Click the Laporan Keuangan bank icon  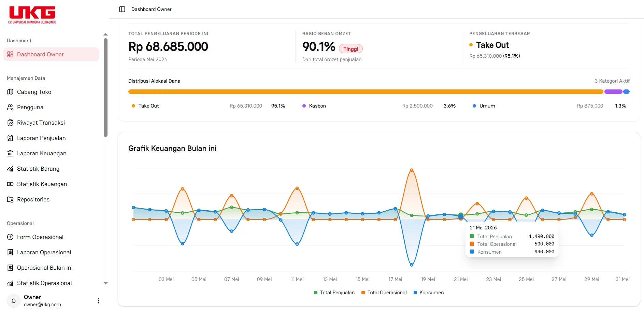10,153
